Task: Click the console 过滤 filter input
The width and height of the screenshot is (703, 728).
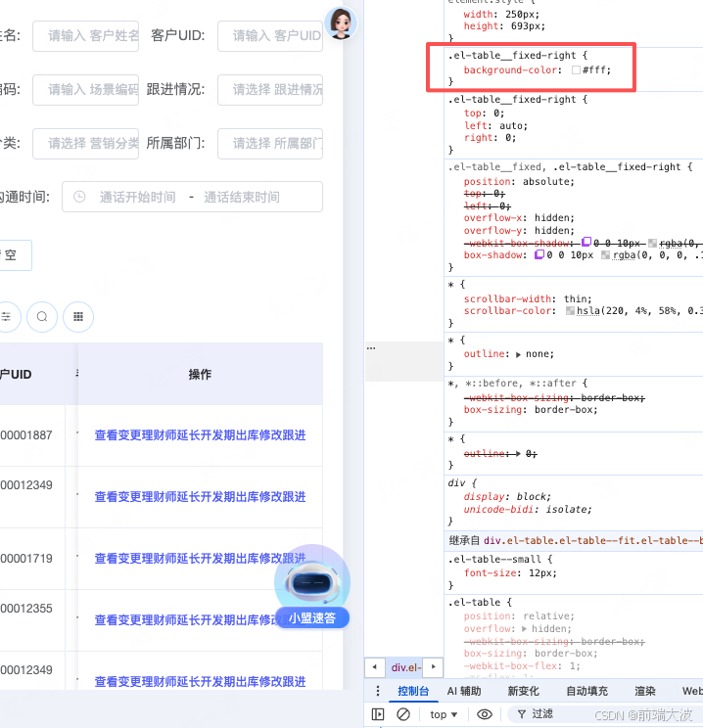Action: point(604,714)
